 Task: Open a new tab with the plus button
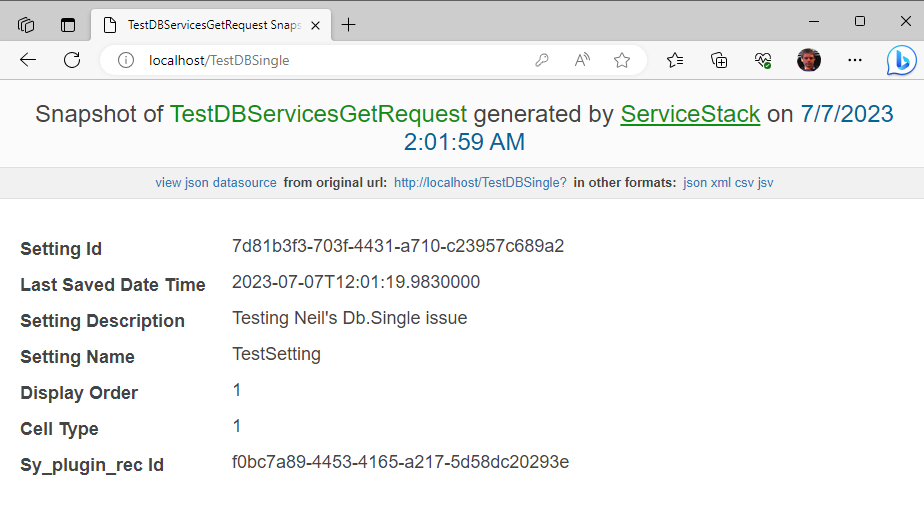click(x=349, y=25)
